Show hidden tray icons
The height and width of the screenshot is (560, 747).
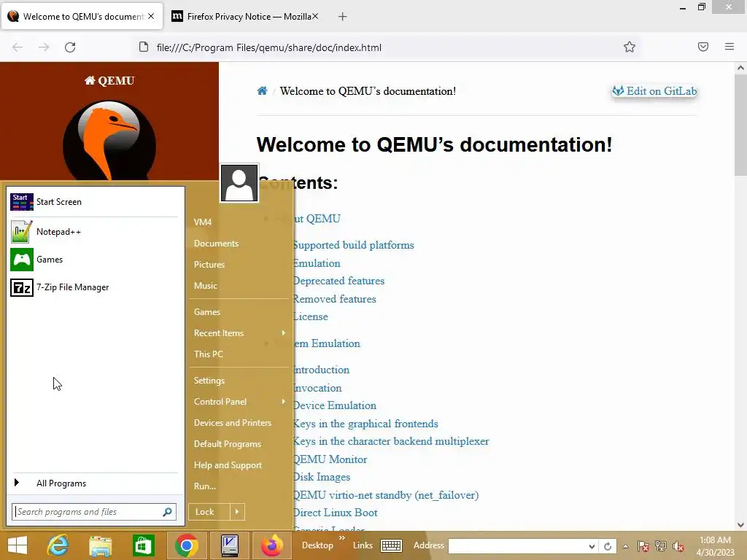(625, 546)
